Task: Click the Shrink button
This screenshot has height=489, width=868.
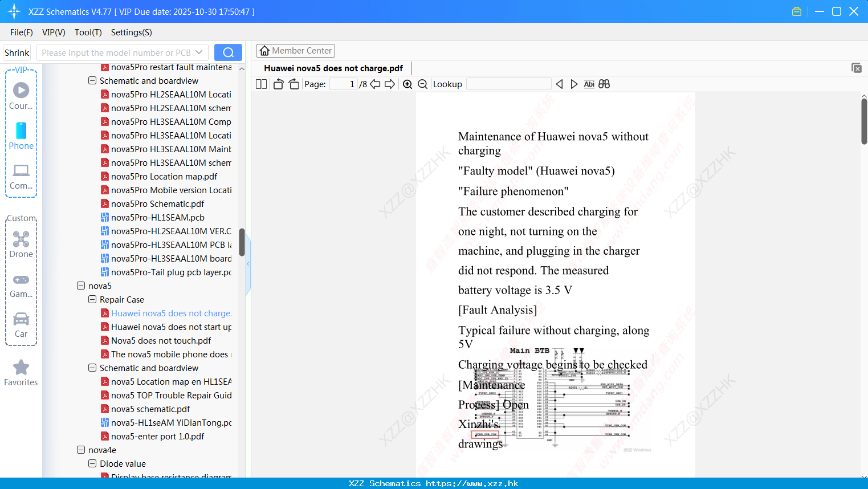Action: (x=17, y=52)
